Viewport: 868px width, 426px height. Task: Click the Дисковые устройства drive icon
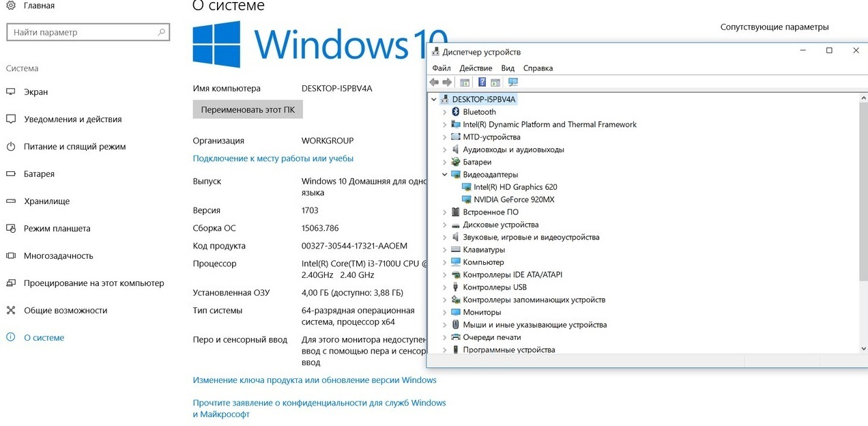point(456,225)
